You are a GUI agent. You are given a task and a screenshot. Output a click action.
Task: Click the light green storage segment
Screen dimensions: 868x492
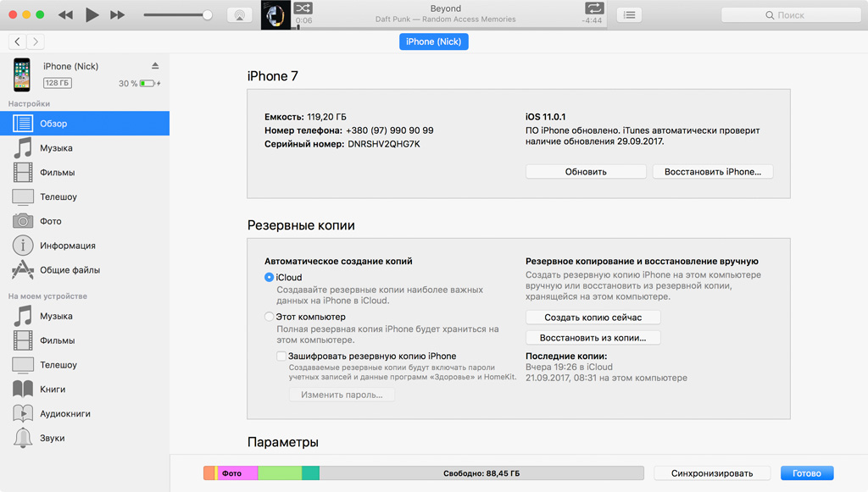point(280,473)
